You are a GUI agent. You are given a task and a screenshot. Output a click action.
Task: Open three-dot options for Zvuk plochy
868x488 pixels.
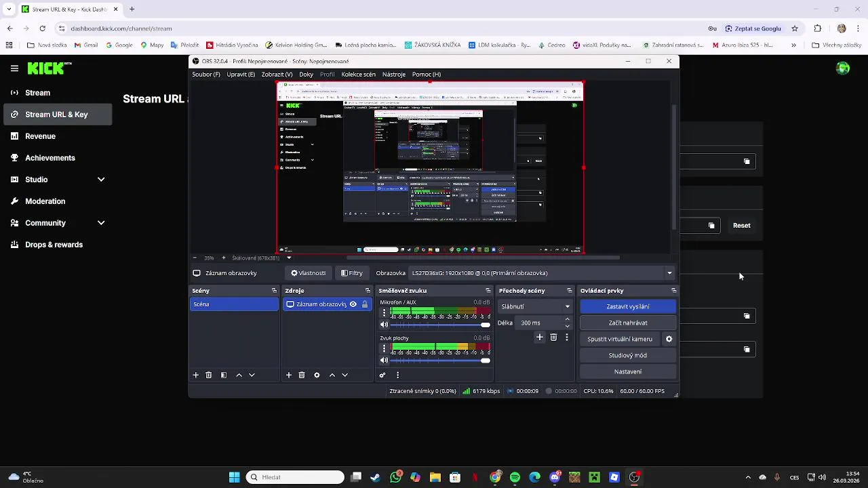pyautogui.click(x=384, y=349)
